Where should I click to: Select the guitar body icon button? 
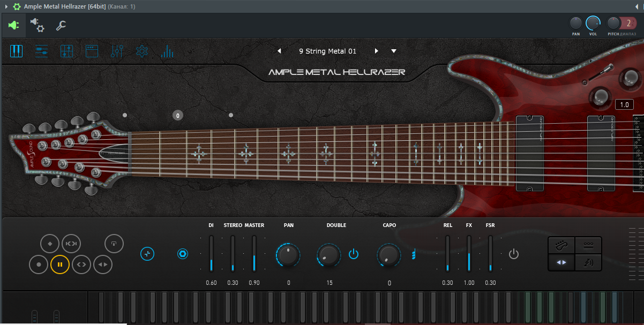point(561,245)
